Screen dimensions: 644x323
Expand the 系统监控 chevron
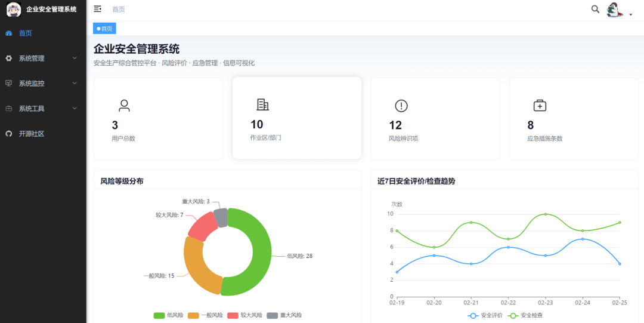coord(75,83)
